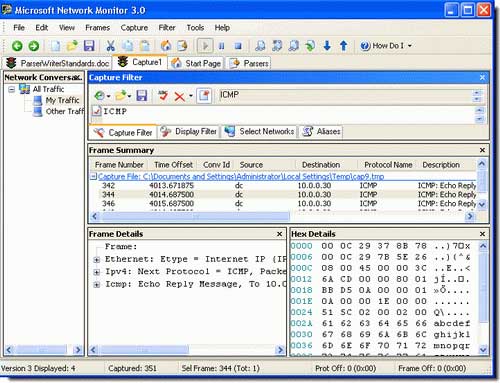The height and width of the screenshot is (383, 500).
Task: Click the third find icon left of the green arrow
Action: coord(293,46)
